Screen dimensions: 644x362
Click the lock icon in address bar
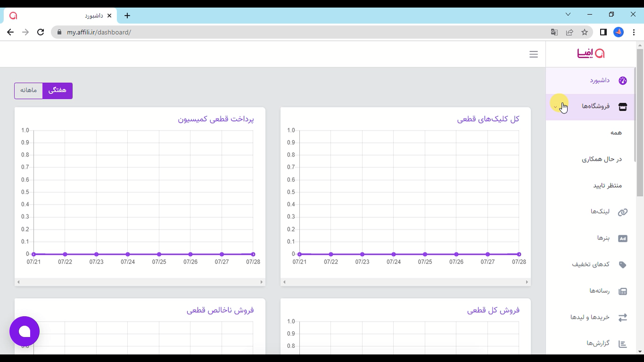click(59, 32)
